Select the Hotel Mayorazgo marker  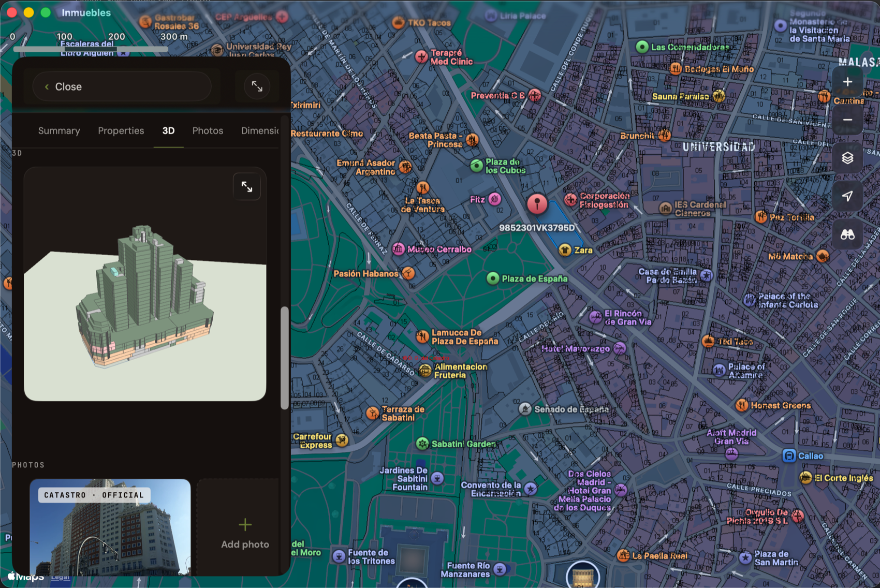tap(620, 348)
